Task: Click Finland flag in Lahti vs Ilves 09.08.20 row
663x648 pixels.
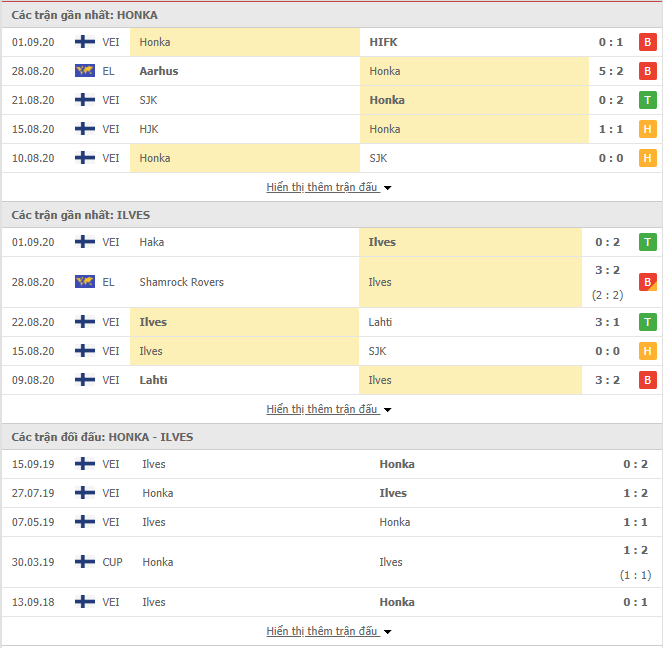Action: click(85, 380)
